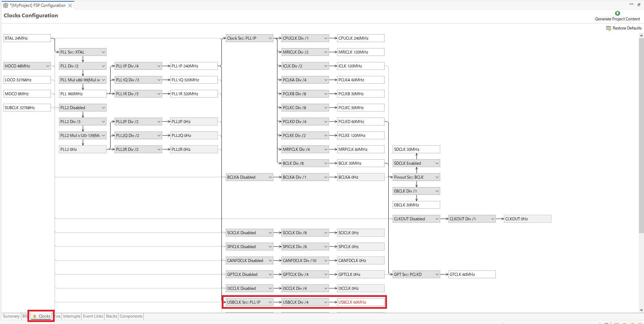Expand the Pinout Src: BCLK dropdown
The image size is (644, 324).
click(x=416, y=177)
